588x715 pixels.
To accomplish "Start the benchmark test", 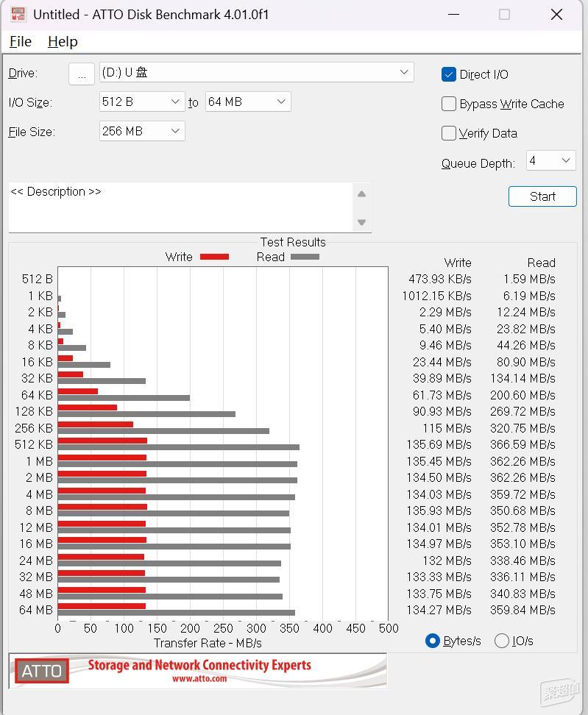I will point(542,196).
